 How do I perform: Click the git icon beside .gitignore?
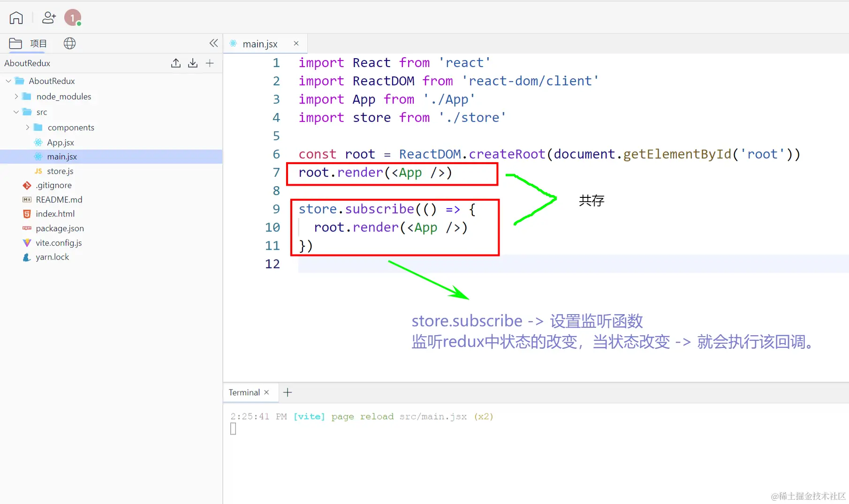pyautogui.click(x=27, y=186)
